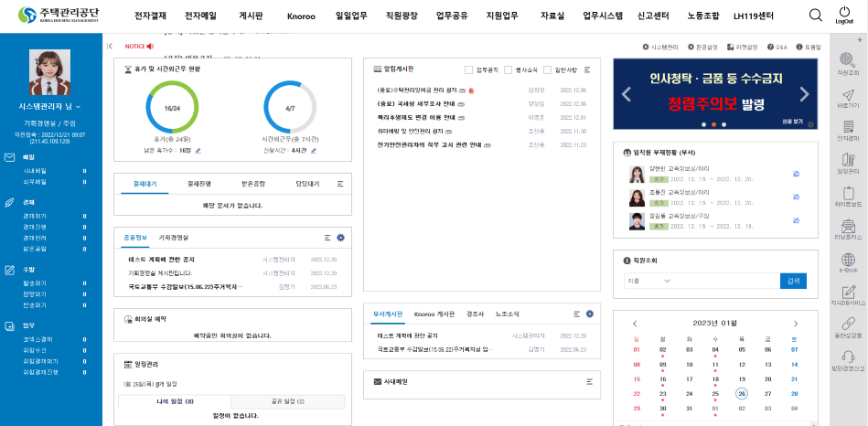Check the 업무공지 checkbox
Image resolution: width=868 pixels, height=426 pixels.
click(x=469, y=69)
